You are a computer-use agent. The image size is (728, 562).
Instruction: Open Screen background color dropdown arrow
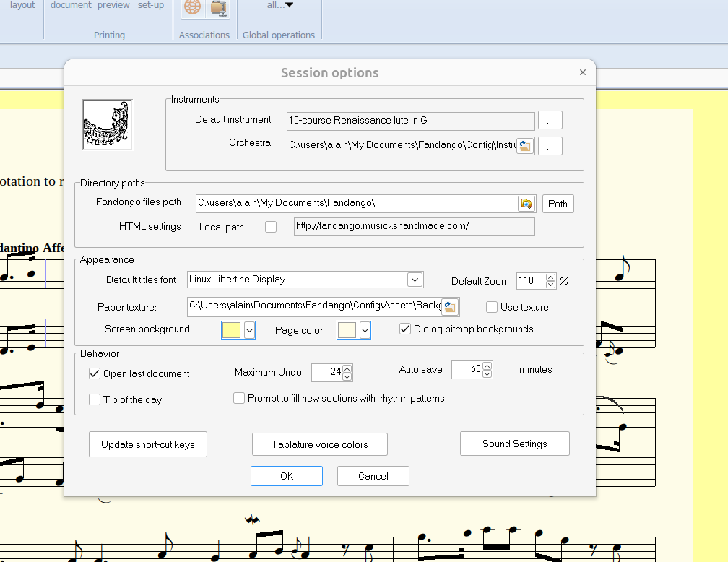click(250, 330)
